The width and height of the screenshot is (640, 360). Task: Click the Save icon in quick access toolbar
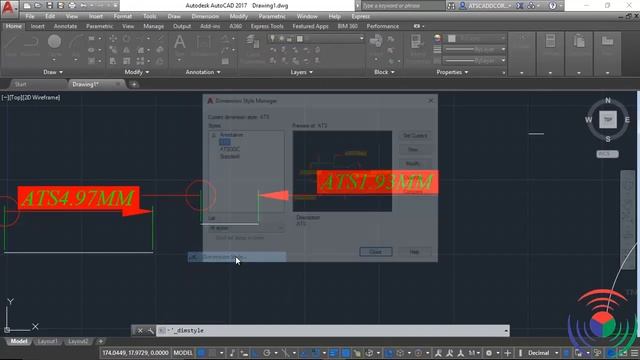coord(49,6)
